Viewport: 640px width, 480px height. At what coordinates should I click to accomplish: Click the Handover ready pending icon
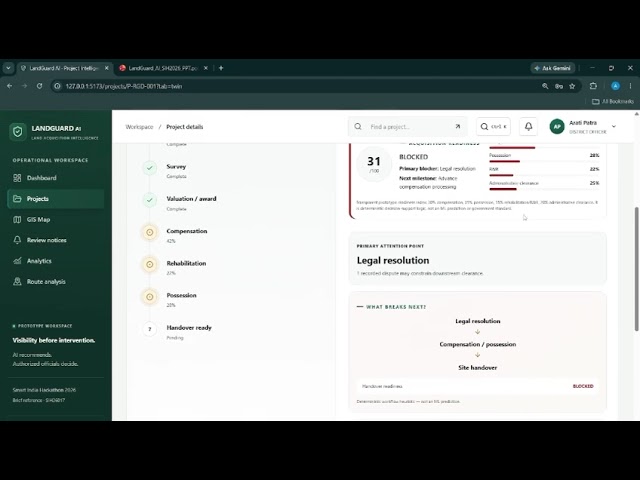click(x=150, y=329)
